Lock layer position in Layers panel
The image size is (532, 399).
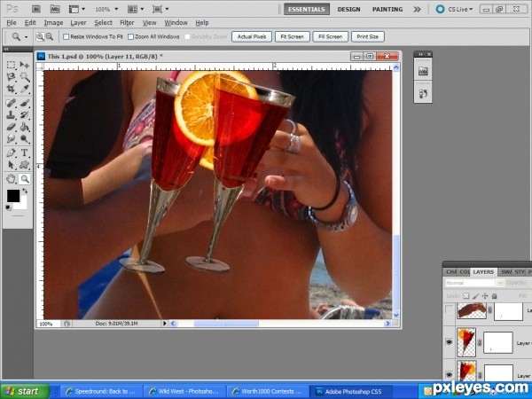485,296
